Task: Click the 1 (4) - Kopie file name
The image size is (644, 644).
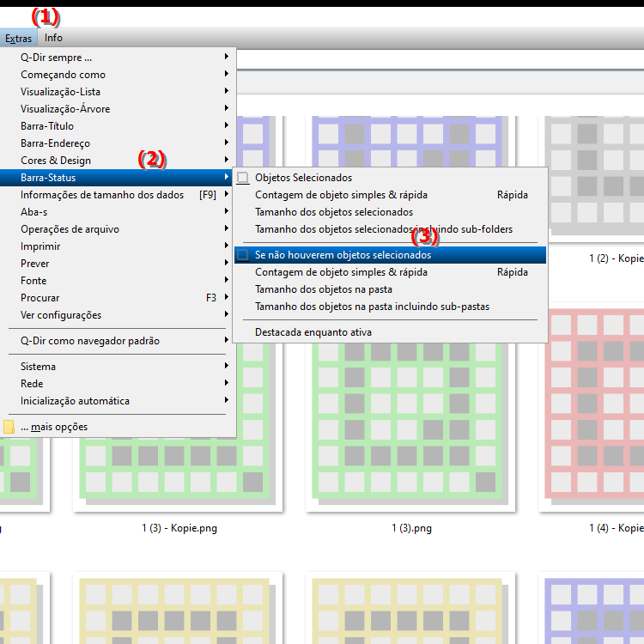Action: coord(616,528)
